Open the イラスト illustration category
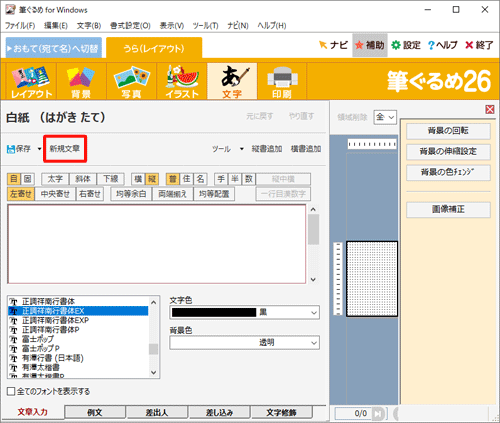500x423 pixels. click(x=182, y=82)
